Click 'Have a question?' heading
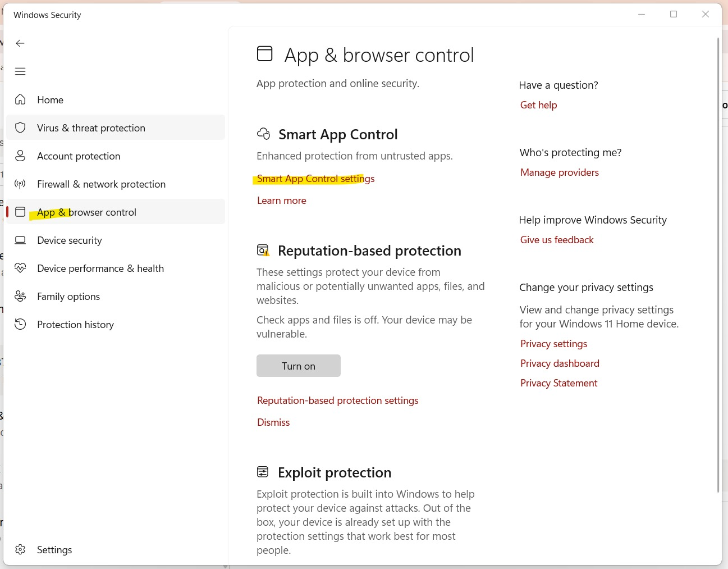Image resolution: width=728 pixels, height=569 pixels. [558, 85]
